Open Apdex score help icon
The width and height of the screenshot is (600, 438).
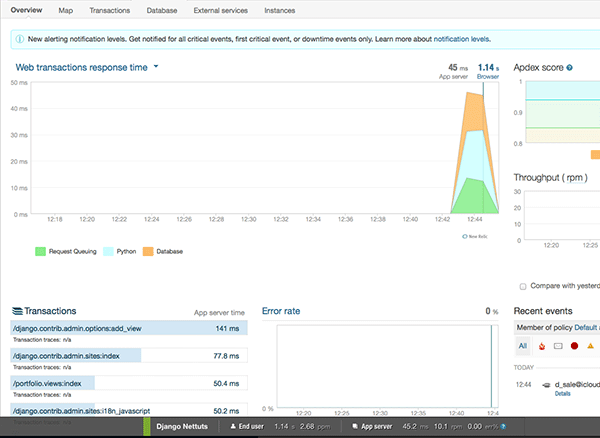pyautogui.click(x=569, y=68)
